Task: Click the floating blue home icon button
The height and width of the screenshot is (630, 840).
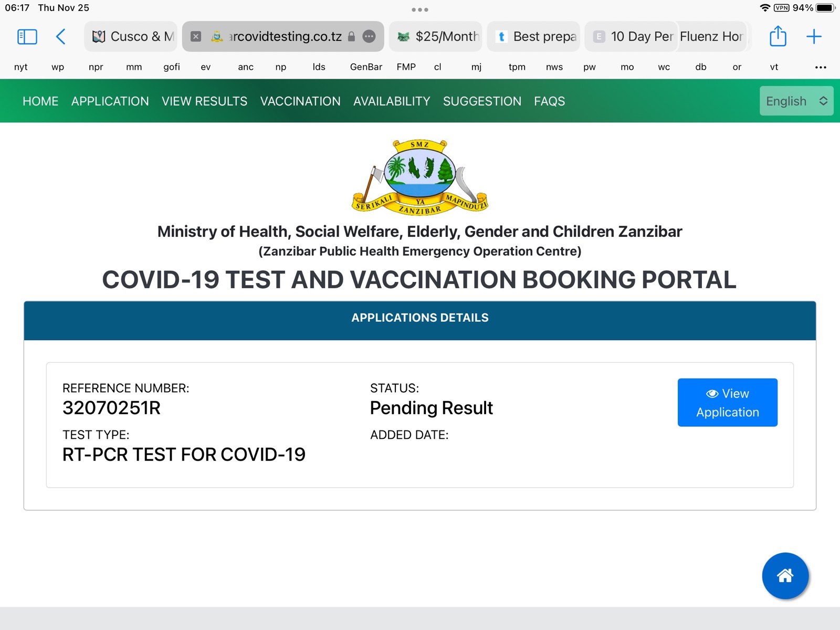Action: pos(785,576)
